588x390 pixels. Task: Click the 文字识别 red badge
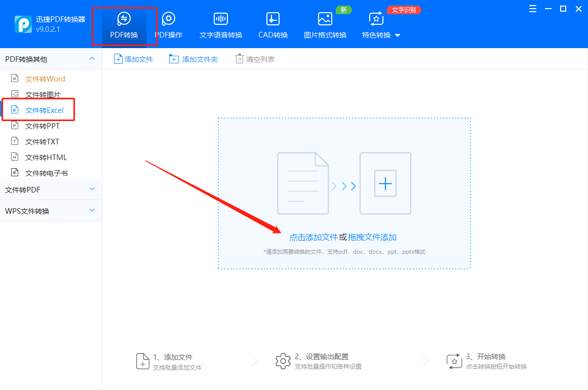(x=404, y=10)
